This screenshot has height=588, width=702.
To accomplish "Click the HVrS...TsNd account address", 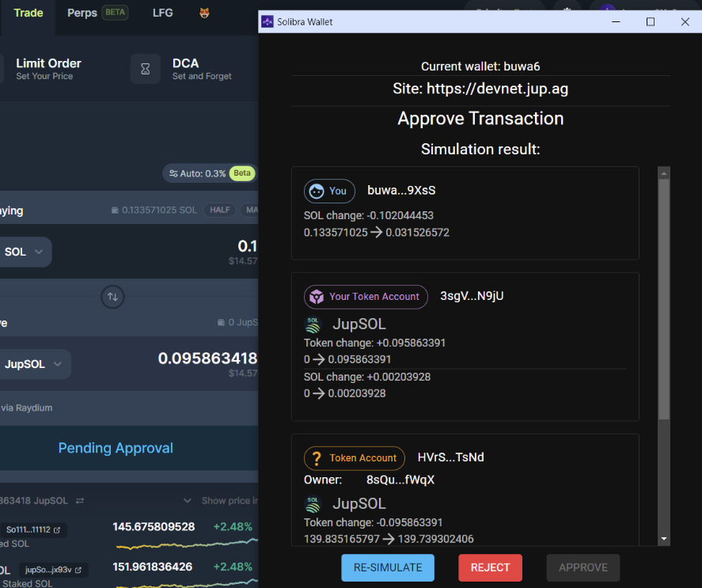I will (451, 457).
